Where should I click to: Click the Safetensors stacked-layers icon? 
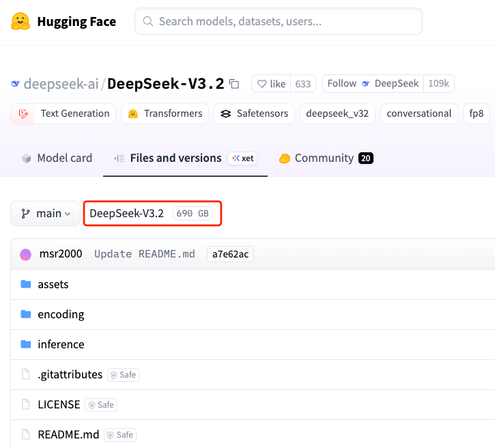point(226,113)
